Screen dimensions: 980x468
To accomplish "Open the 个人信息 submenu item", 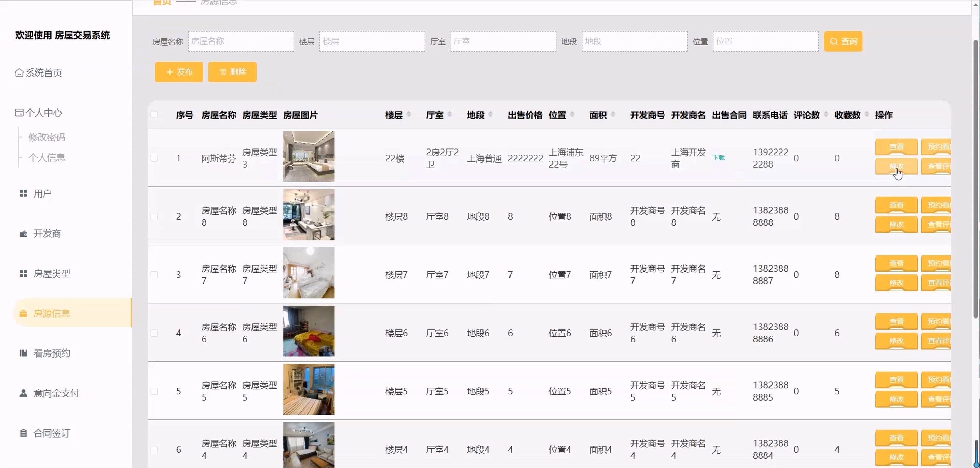I will pyautogui.click(x=46, y=158).
